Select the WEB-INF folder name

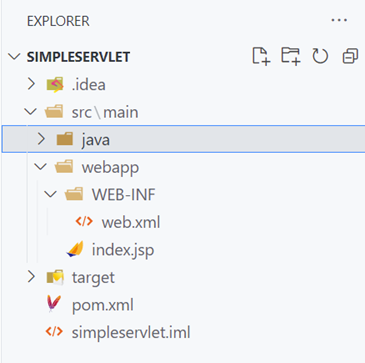point(124,194)
